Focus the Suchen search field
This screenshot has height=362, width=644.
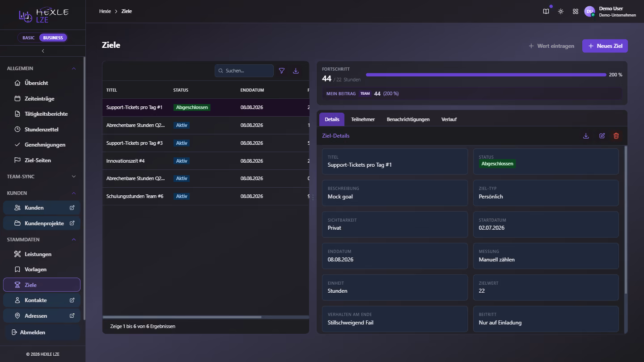(x=244, y=71)
